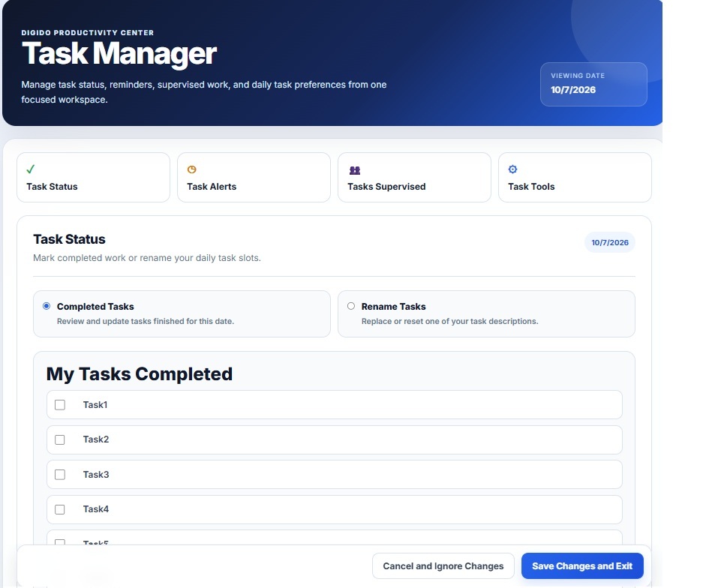Switch to the Task Alerts tab
The height and width of the screenshot is (588, 703).
[254, 178]
